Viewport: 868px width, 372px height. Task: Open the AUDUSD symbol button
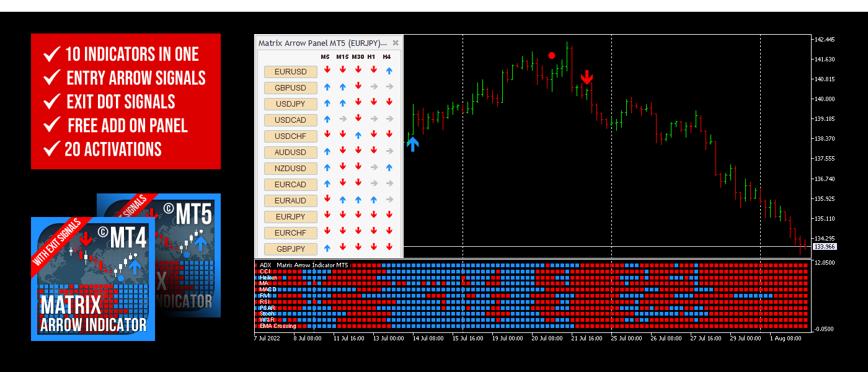291,152
